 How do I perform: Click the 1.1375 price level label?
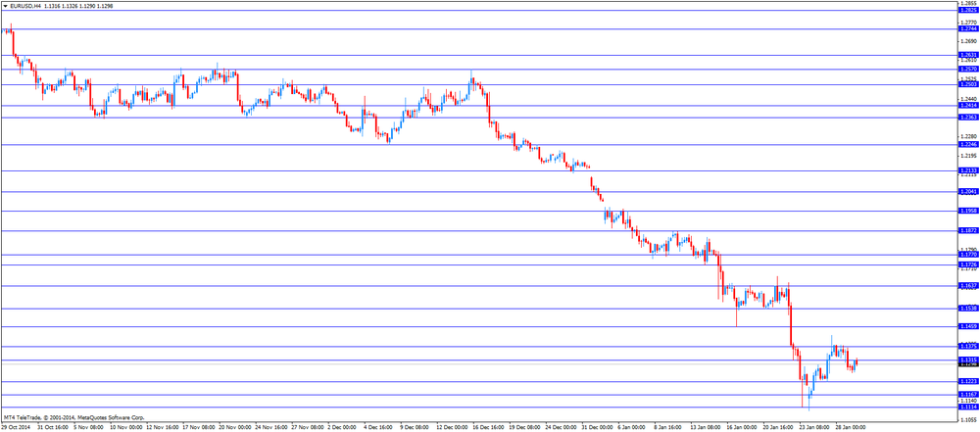pos(967,346)
